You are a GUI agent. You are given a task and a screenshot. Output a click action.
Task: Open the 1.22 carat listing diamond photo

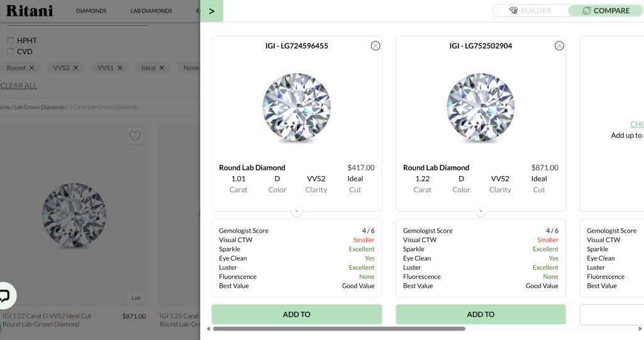pyautogui.click(x=74, y=215)
